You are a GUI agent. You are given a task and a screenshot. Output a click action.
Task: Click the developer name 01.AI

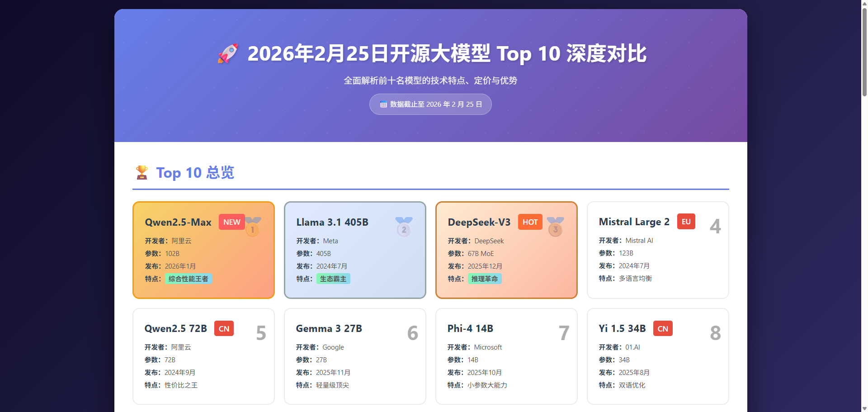(x=632, y=347)
